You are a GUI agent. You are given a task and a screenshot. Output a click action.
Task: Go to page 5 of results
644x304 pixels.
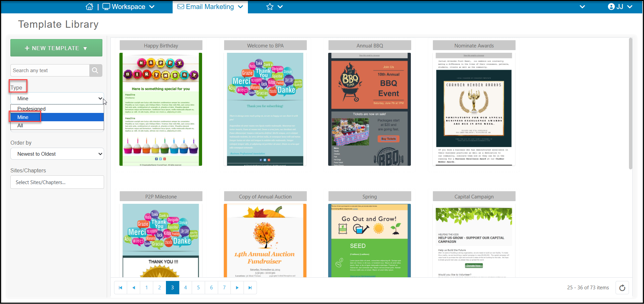point(198,288)
